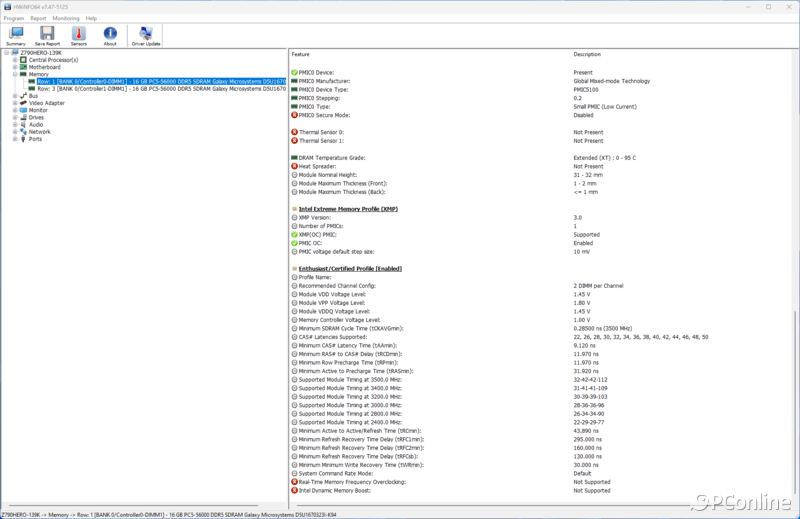
Task: Open the Summary toolbar icon
Action: 16,36
